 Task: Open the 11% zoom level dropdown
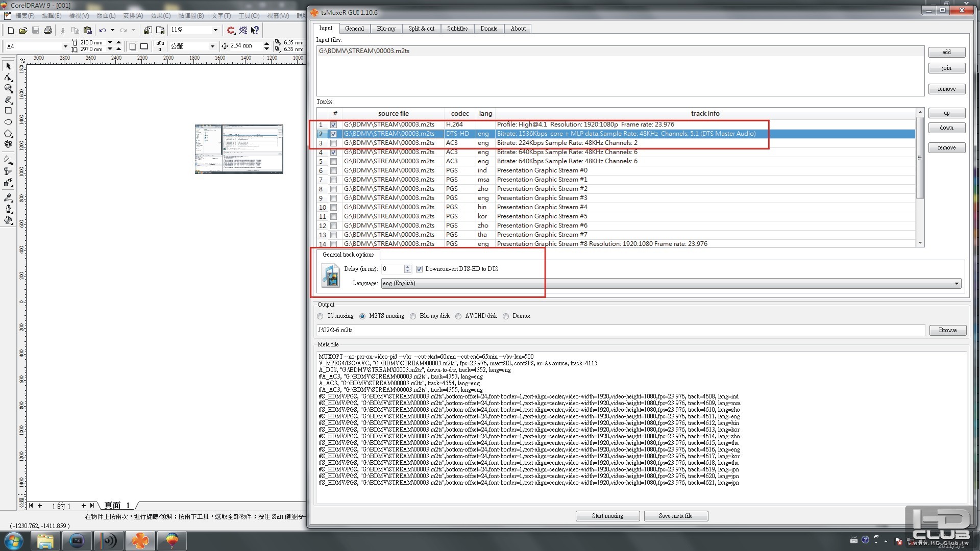(215, 30)
